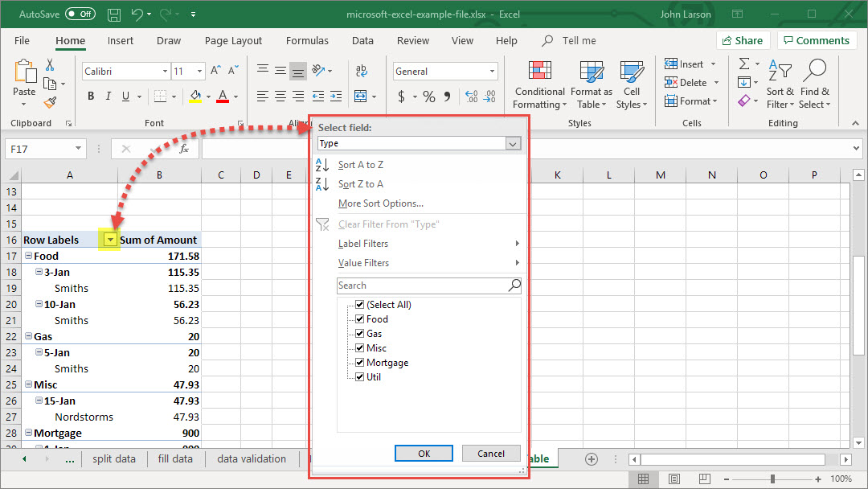Toggle the (Select All) checkbox

(x=360, y=305)
